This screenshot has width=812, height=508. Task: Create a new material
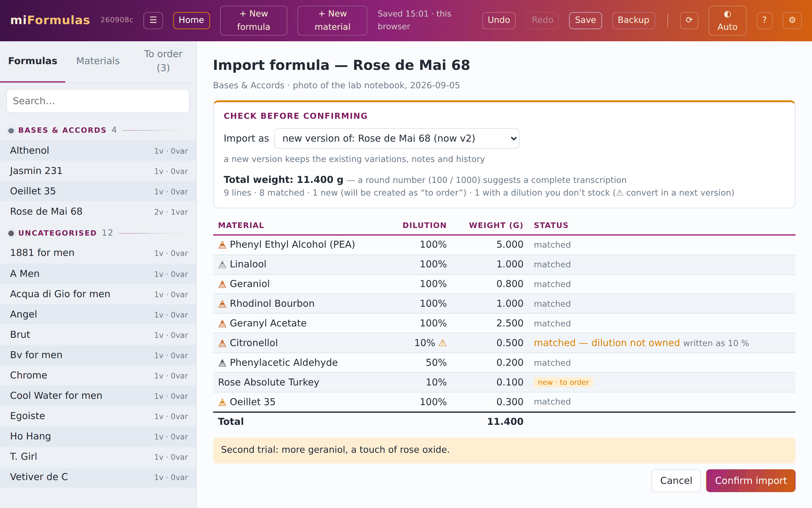pyautogui.click(x=332, y=20)
